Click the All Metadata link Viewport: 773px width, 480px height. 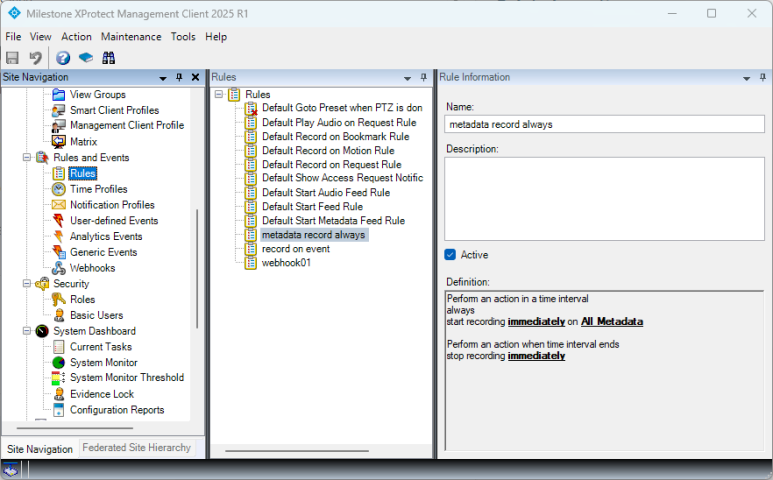(611, 321)
